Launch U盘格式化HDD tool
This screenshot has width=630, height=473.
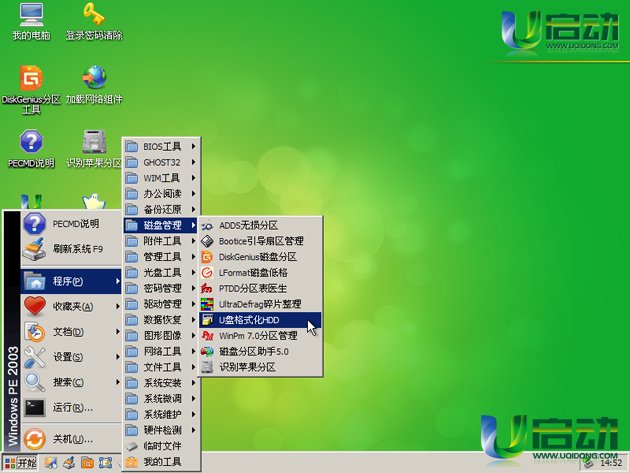pos(260,320)
